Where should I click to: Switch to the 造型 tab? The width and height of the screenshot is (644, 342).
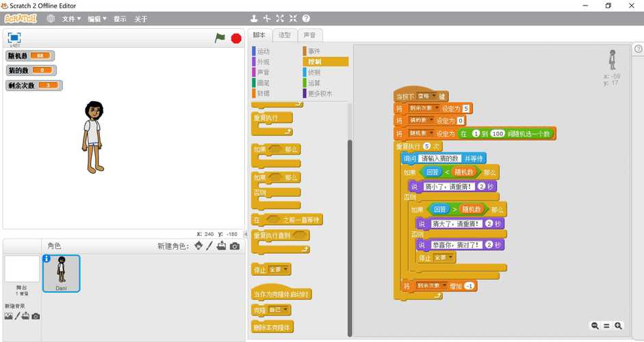pyautogui.click(x=284, y=35)
